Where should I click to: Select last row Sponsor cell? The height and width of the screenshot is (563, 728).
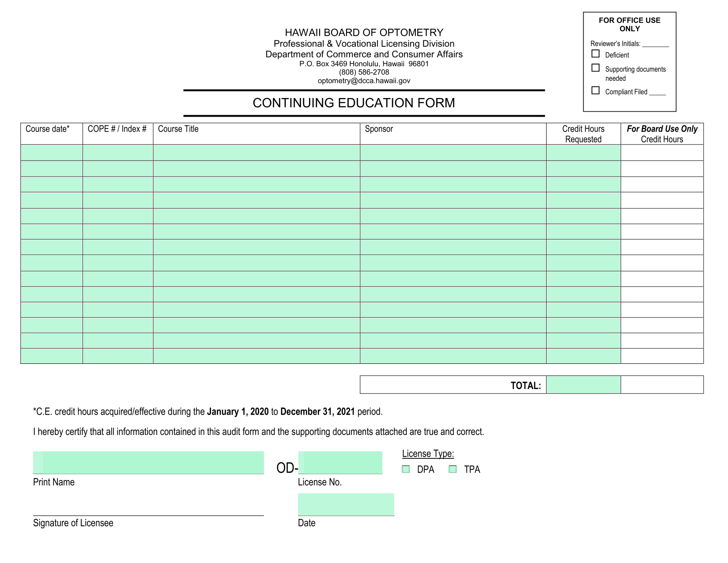453,356
